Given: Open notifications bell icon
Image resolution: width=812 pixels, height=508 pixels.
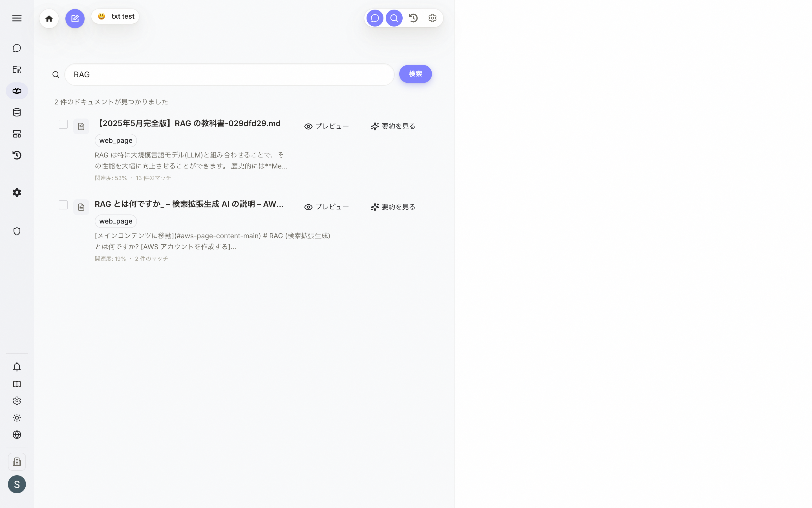Looking at the screenshot, I should click(x=17, y=367).
